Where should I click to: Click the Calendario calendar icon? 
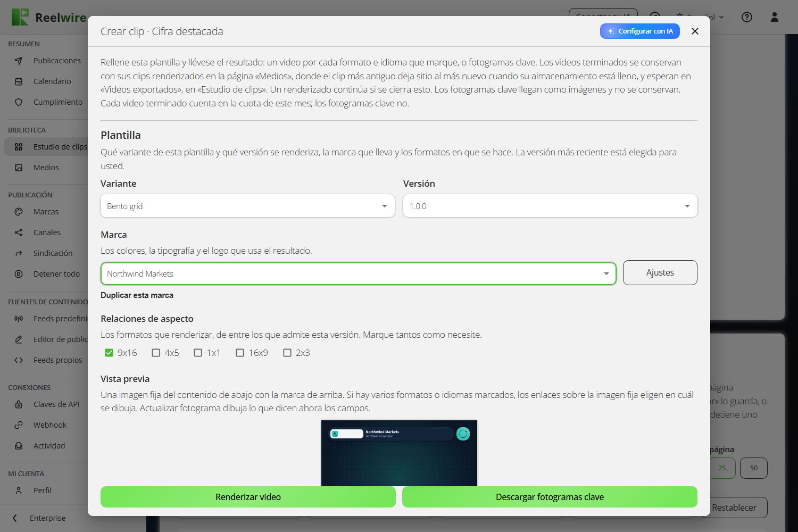tap(19, 81)
